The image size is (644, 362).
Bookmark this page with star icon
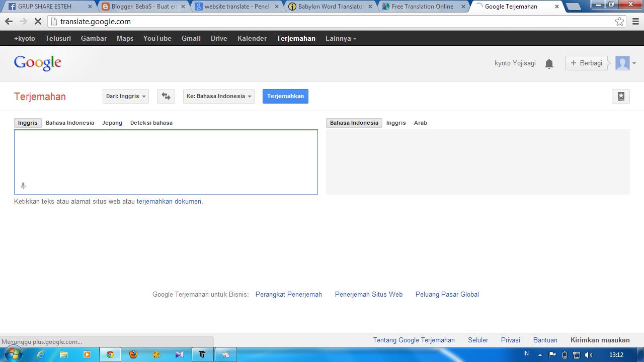pos(619,22)
